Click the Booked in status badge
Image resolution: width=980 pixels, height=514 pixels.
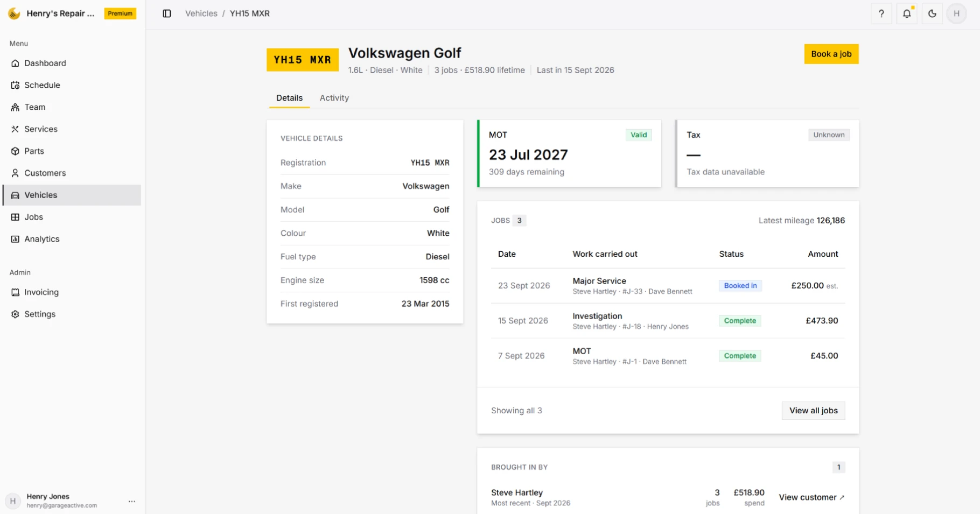pyautogui.click(x=740, y=286)
